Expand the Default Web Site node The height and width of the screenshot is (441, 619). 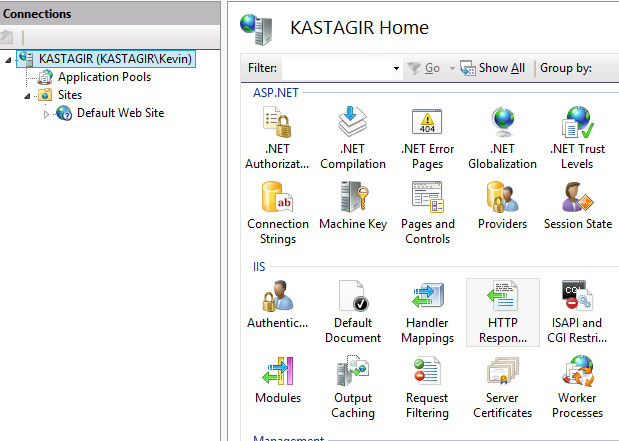(46, 114)
